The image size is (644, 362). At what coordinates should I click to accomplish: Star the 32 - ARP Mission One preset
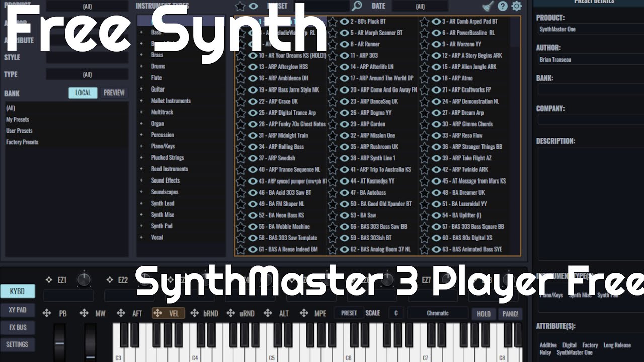coord(333,135)
